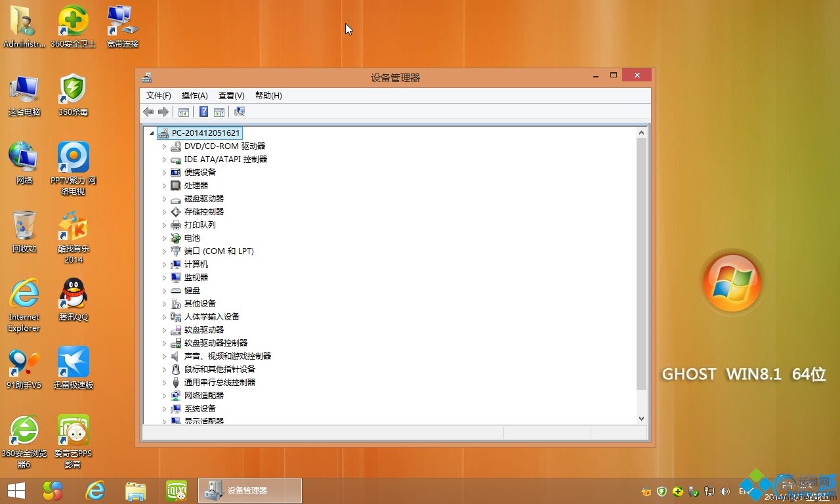
Task: Select the 便携设备 device icon
Action: coord(176,173)
